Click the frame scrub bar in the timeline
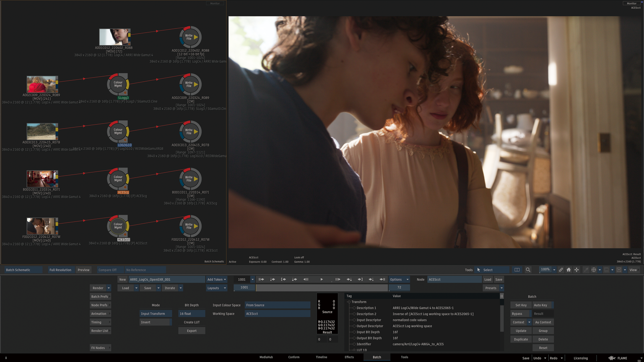 (x=321, y=288)
